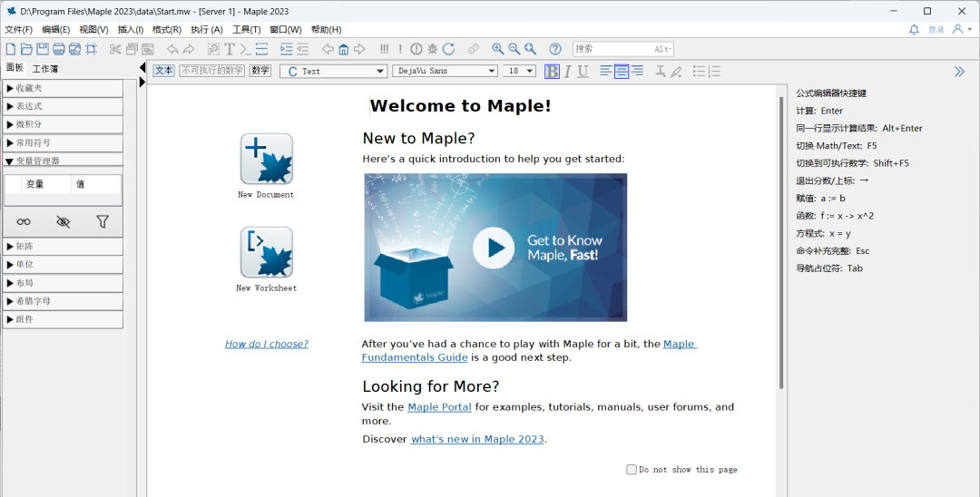Click the New Document maple leaf icon
Screen dimensions: 980x497
coord(266,159)
